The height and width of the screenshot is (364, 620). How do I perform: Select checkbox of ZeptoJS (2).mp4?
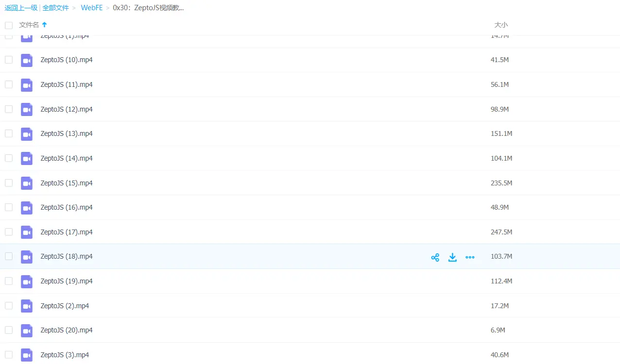click(x=9, y=306)
